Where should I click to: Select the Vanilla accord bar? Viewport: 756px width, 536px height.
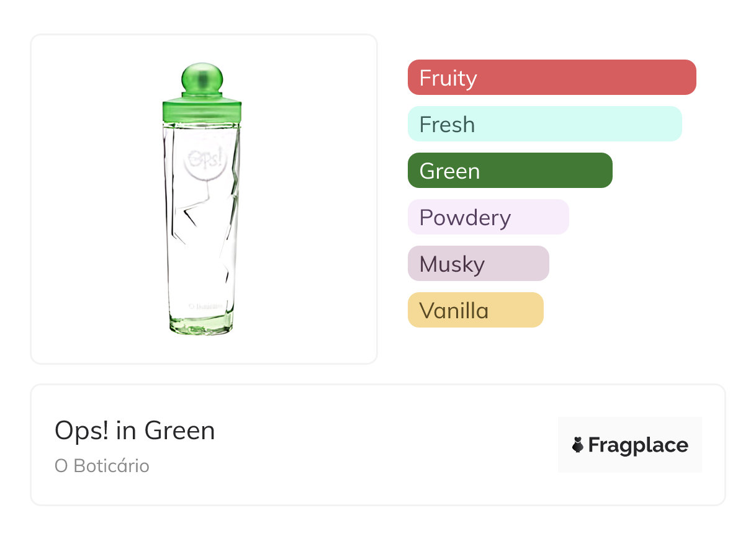click(x=475, y=310)
